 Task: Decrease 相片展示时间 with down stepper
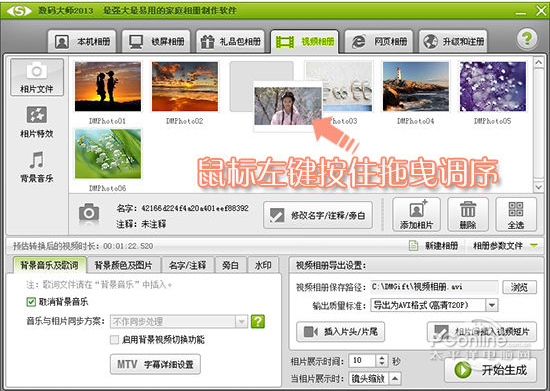point(382,364)
